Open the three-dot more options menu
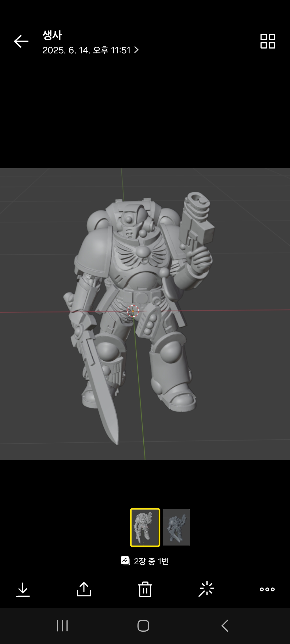 click(x=267, y=590)
